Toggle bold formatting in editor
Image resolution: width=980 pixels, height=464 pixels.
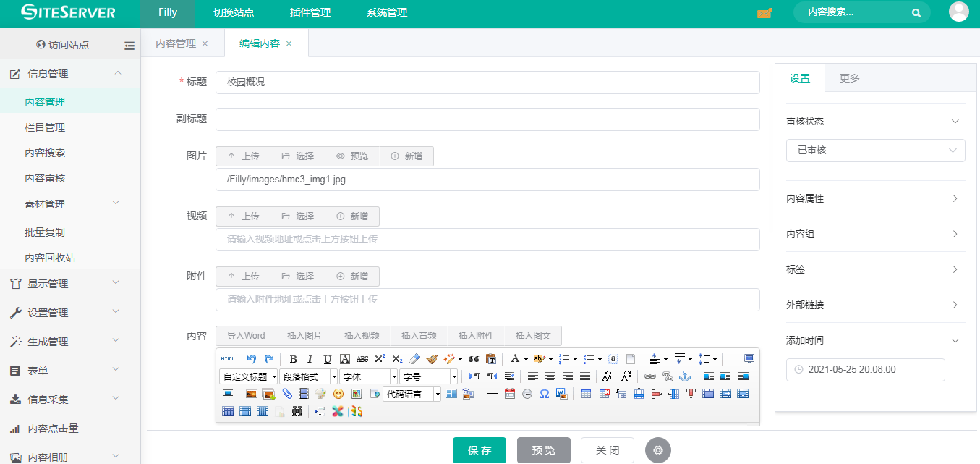[293, 359]
